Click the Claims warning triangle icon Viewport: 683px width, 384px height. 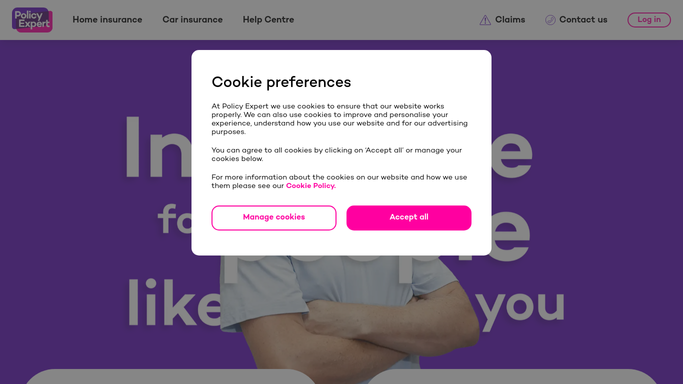pyautogui.click(x=485, y=20)
